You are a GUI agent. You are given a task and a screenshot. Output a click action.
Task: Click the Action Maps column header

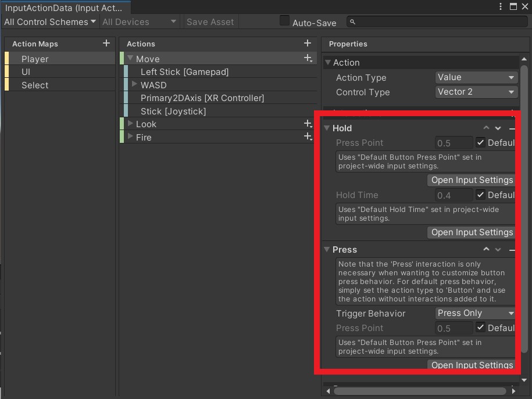[60, 44]
